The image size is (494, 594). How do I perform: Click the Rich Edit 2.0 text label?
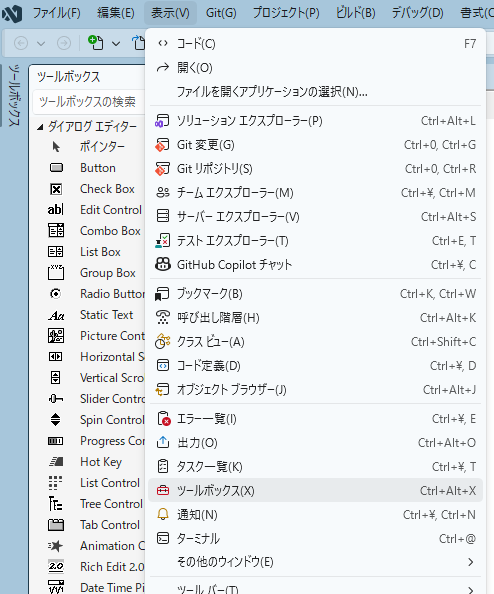point(112,567)
